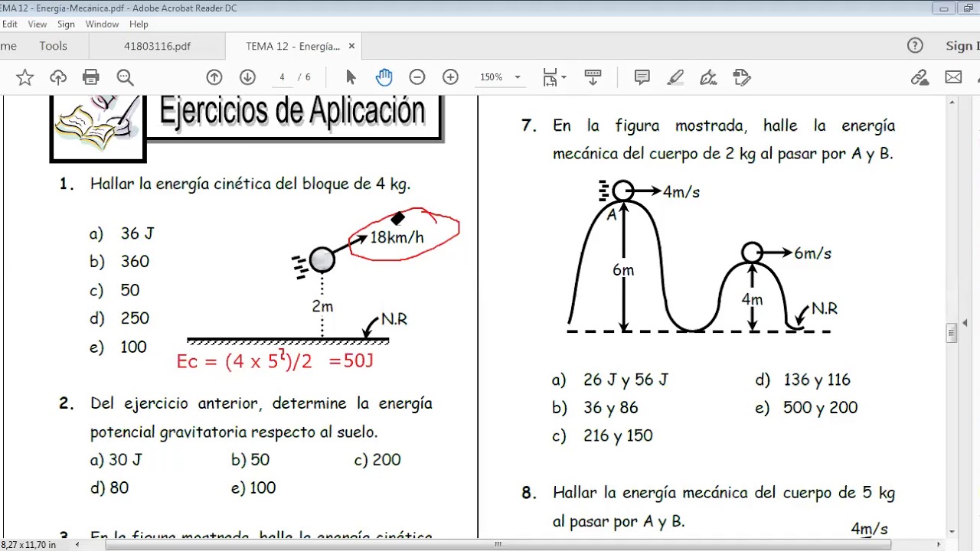The height and width of the screenshot is (551, 980).
Task: Minimize the Acrobat Reader window
Action: (x=943, y=8)
